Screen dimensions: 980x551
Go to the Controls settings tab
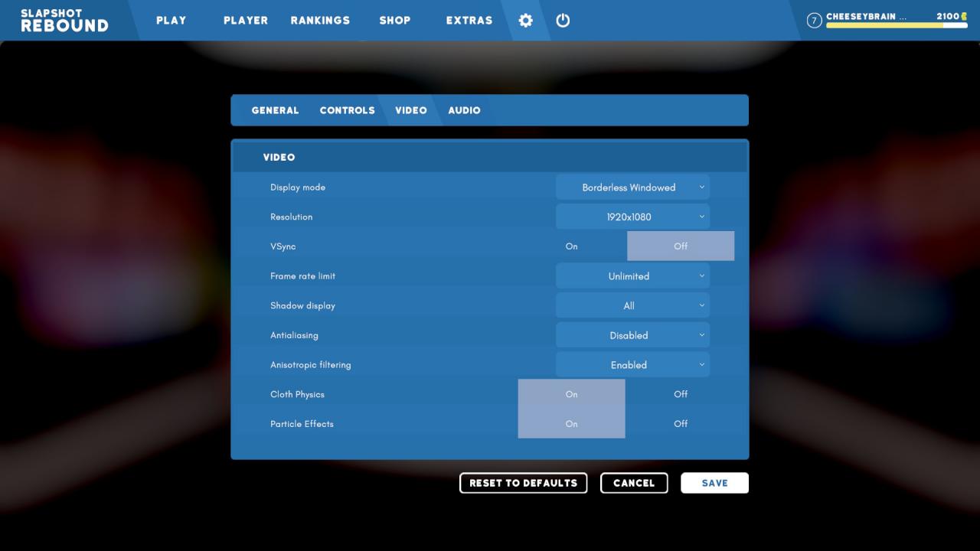(347, 110)
